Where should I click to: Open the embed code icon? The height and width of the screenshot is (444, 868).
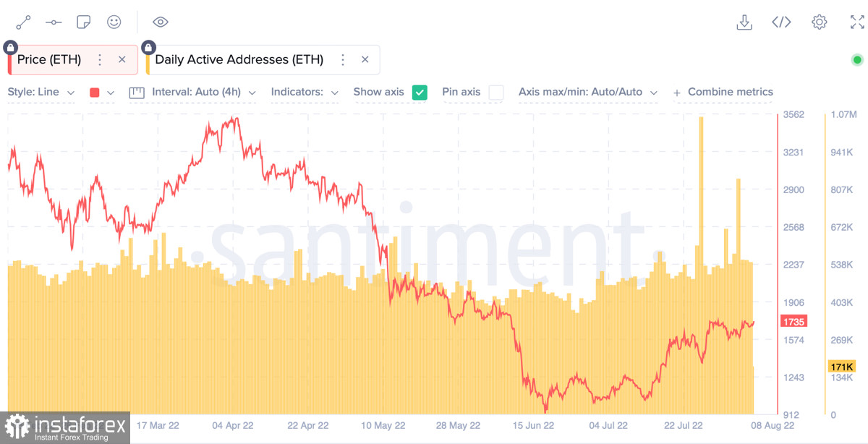coord(781,22)
